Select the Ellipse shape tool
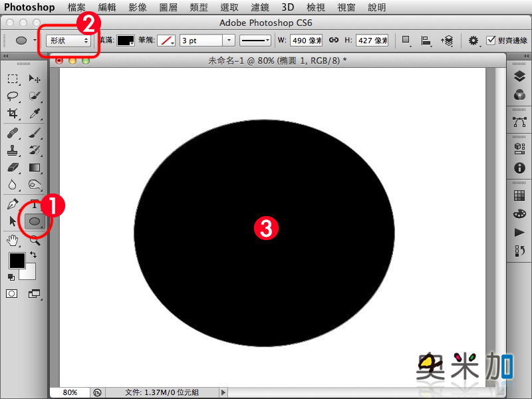This screenshot has height=399, width=532. point(35,221)
